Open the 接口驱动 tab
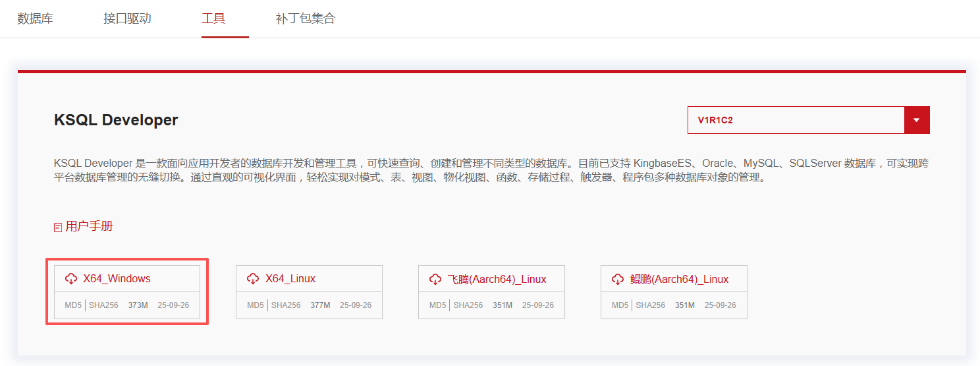980x366 pixels. point(127,18)
